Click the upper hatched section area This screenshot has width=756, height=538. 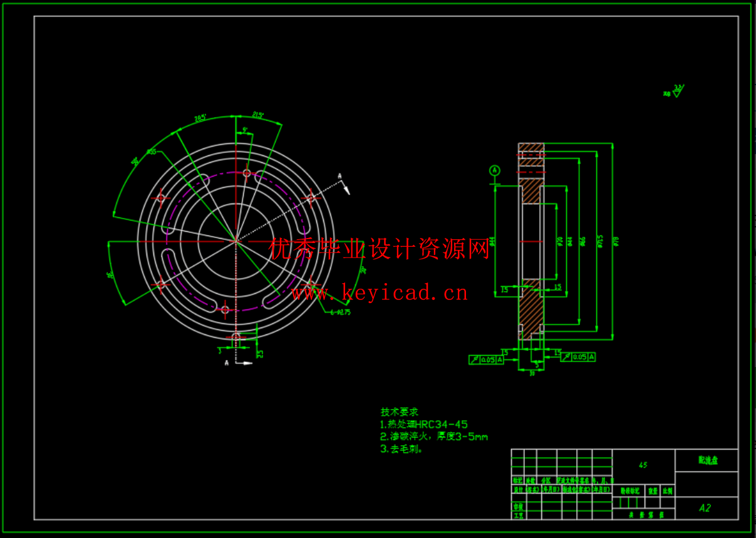[531, 191]
